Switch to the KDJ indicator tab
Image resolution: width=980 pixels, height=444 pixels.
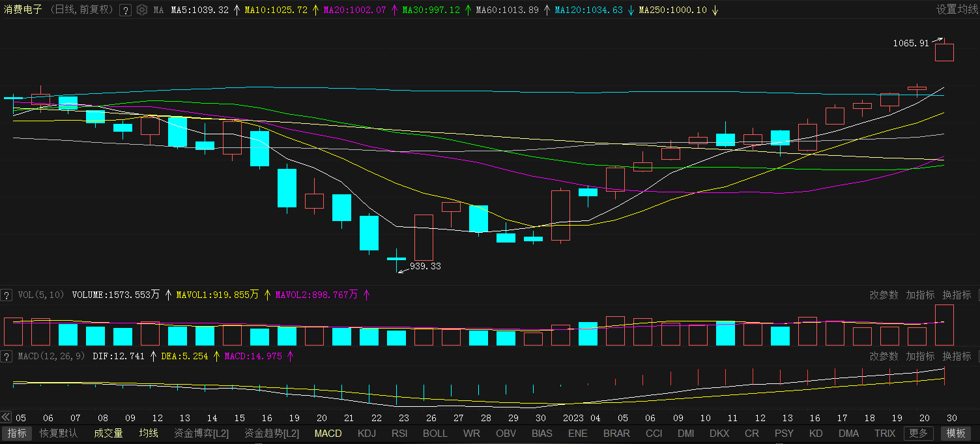click(367, 434)
